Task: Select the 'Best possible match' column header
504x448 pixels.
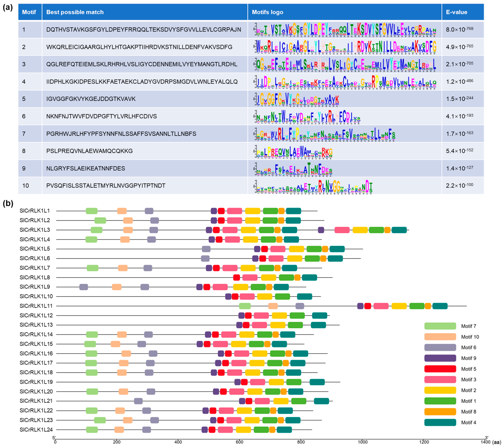Action: pos(75,12)
